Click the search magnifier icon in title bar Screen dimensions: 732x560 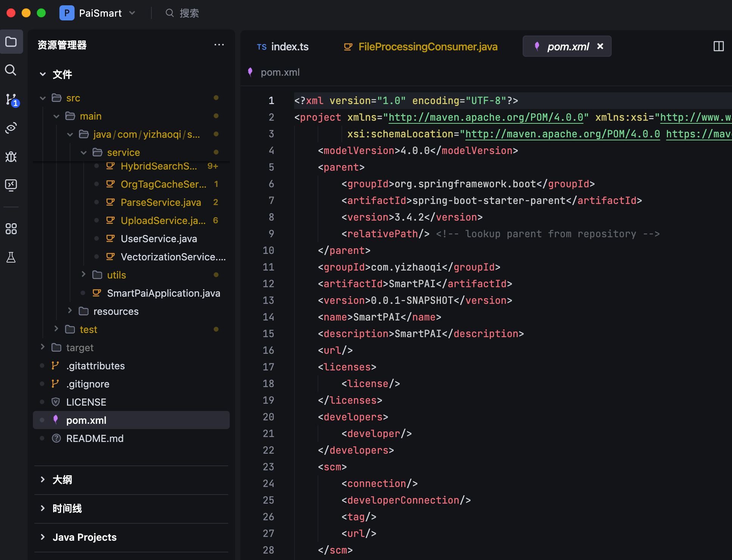170,13
